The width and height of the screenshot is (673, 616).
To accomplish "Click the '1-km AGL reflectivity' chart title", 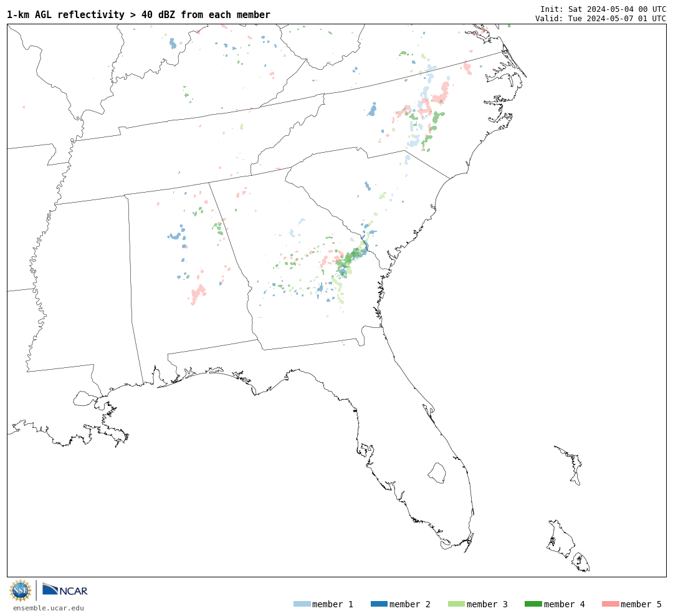I will point(138,15).
